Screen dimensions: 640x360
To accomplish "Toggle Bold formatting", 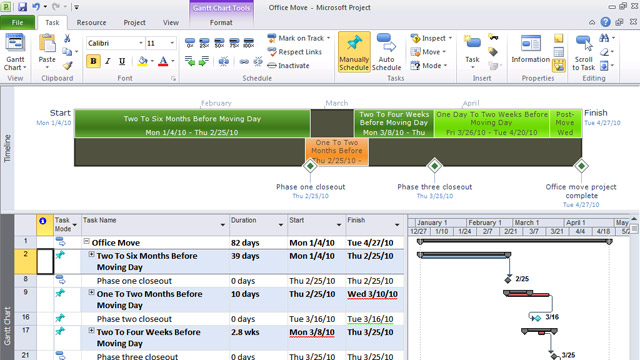I will click(93, 61).
